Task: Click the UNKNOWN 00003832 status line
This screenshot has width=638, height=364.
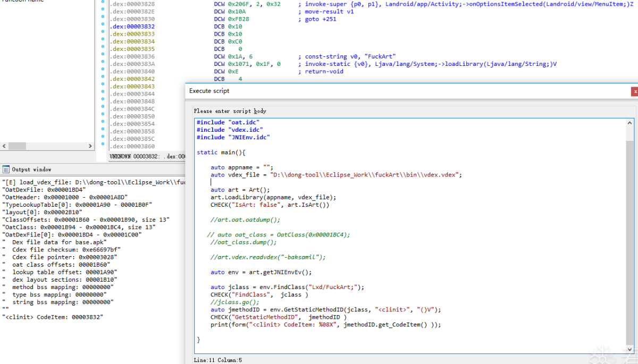Action: point(147,156)
